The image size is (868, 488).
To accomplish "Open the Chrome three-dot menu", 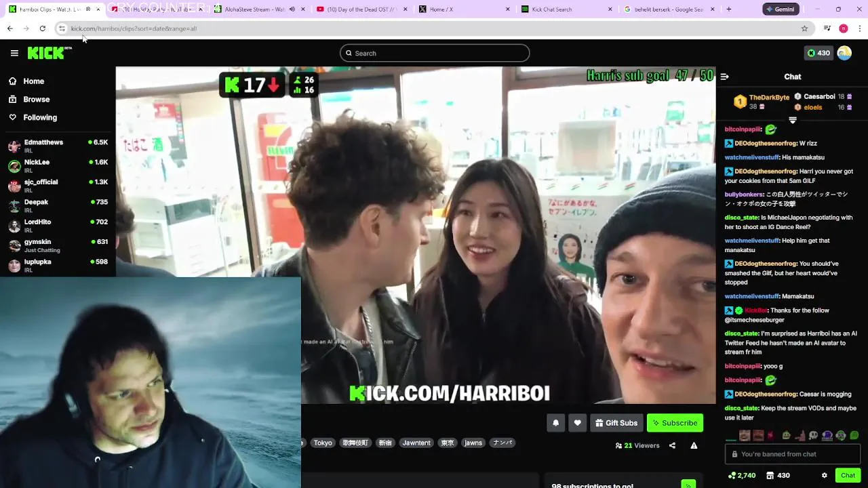I will 860,28.
